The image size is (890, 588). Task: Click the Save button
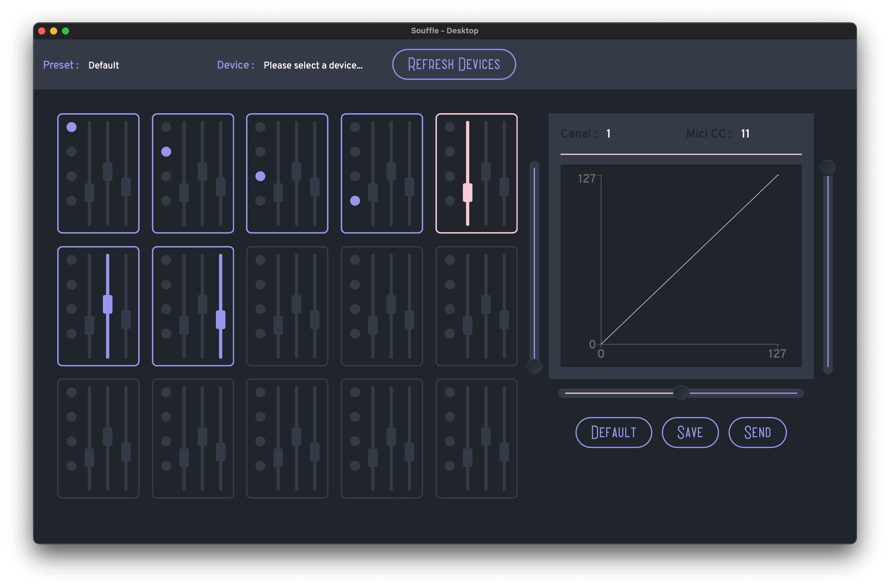click(x=690, y=433)
